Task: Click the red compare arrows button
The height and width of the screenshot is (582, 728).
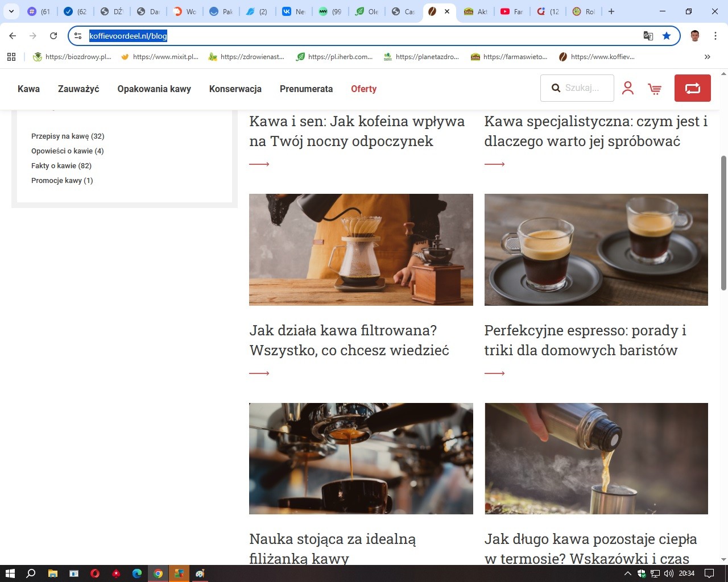Action: pos(693,88)
